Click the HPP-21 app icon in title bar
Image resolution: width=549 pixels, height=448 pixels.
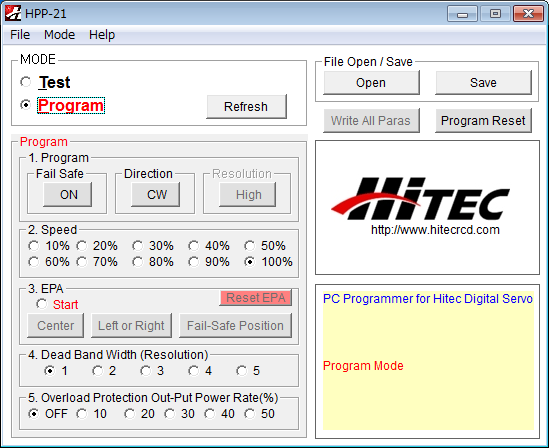(x=13, y=13)
